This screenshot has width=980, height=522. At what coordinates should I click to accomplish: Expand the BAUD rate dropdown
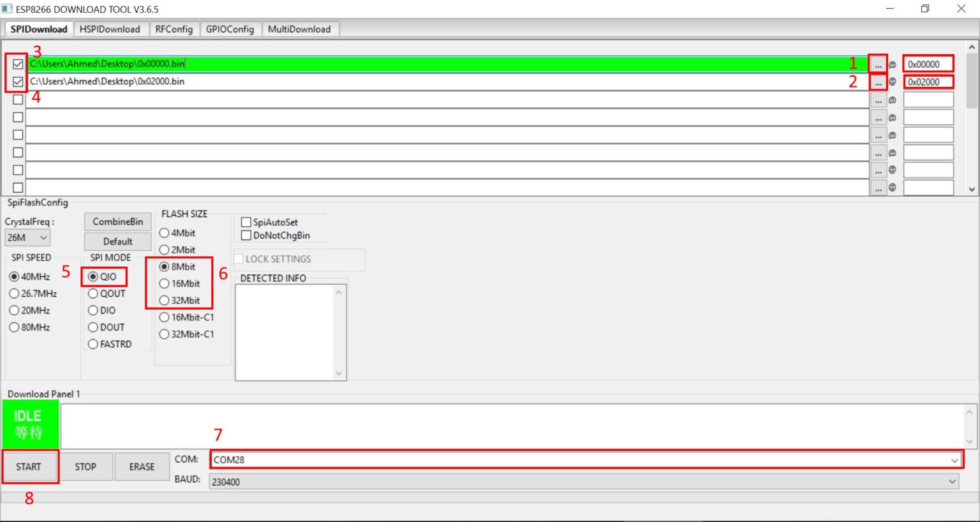[x=952, y=482]
